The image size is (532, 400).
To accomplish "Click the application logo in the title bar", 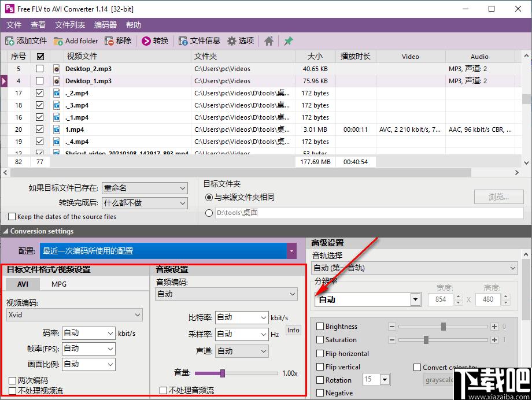I will [10, 9].
